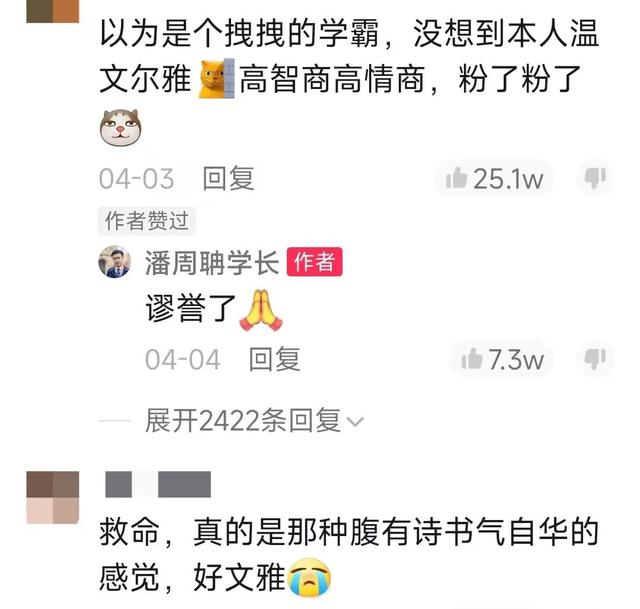This screenshot has width=640, height=609.
Task: Select the comment text 谬誉了
Action: coord(191,309)
